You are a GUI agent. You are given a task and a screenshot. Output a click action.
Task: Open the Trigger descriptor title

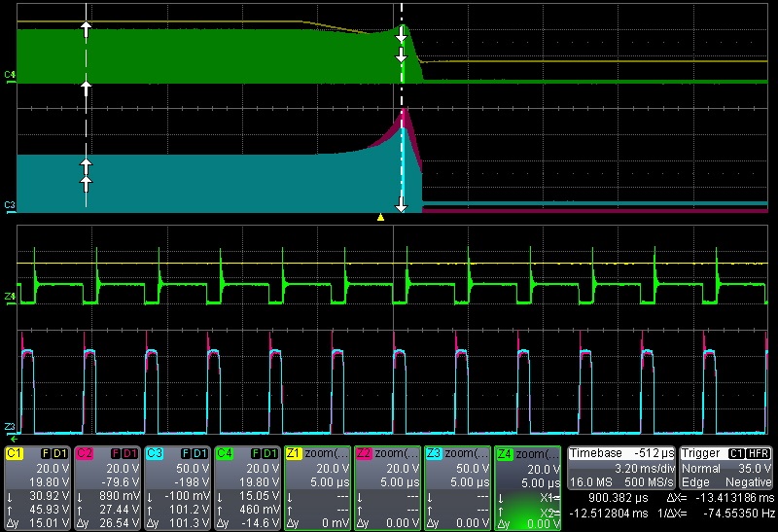click(x=701, y=453)
